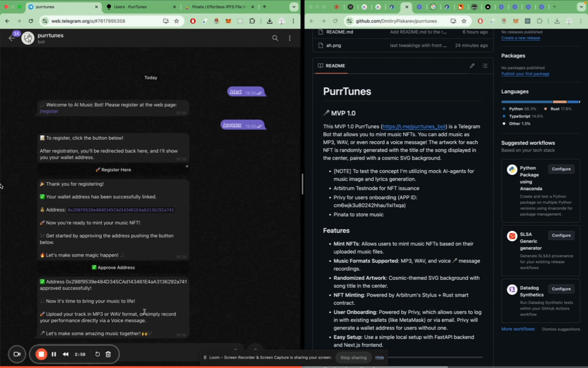
Task: Click More workflows link
Action: (518, 329)
